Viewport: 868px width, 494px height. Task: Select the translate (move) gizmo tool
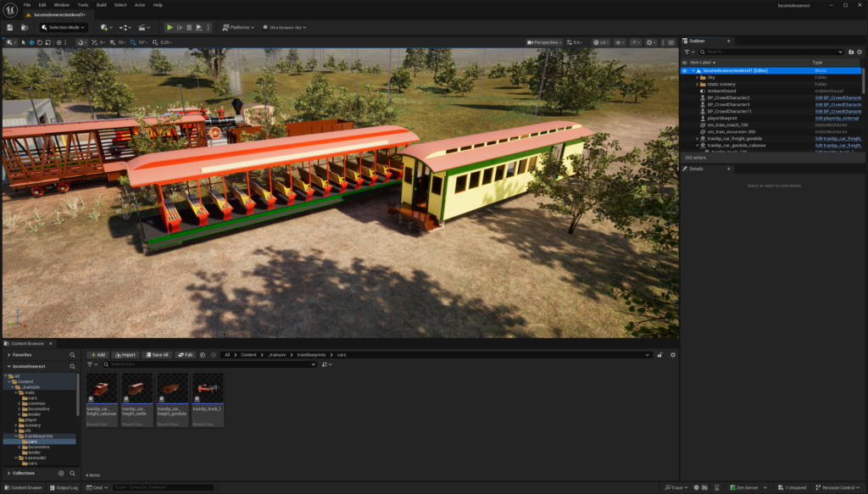pyautogui.click(x=32, y=42)
